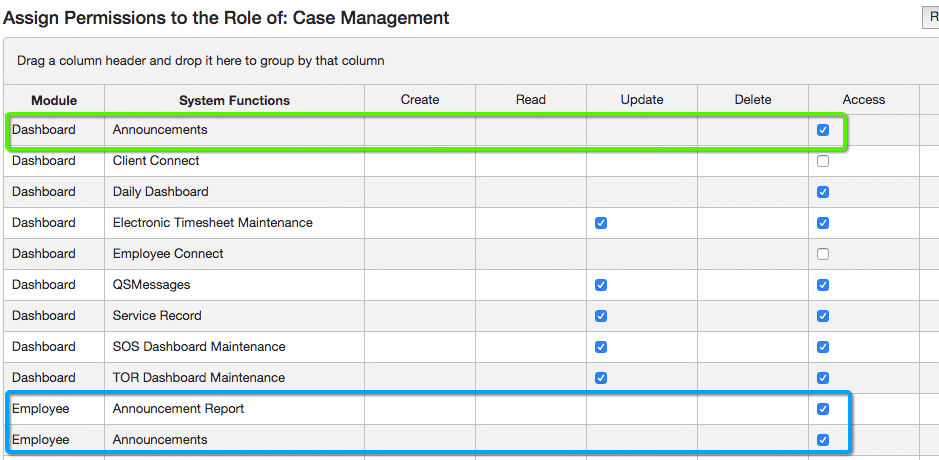Screen dimensions: 939x460
Task: Disable Update for TOR Dashboard Maintenance
Action: point(600,378)
